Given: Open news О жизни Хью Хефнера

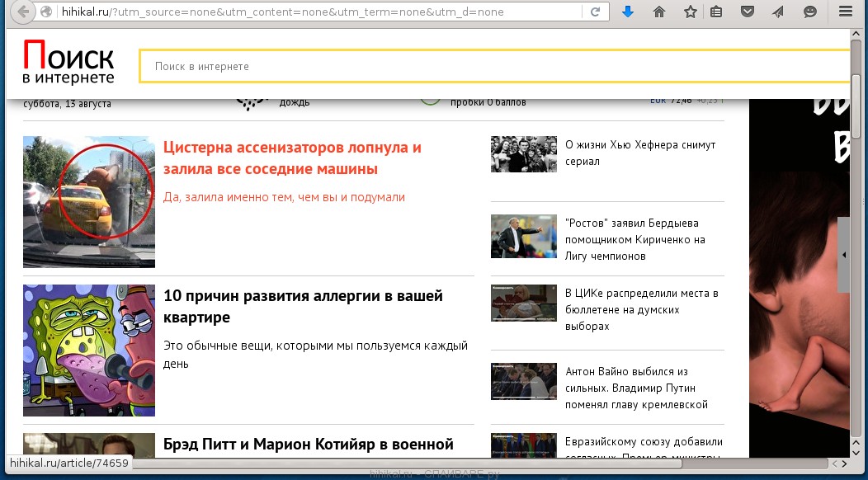Looking at the screenshot, I should tap(640, 153).
